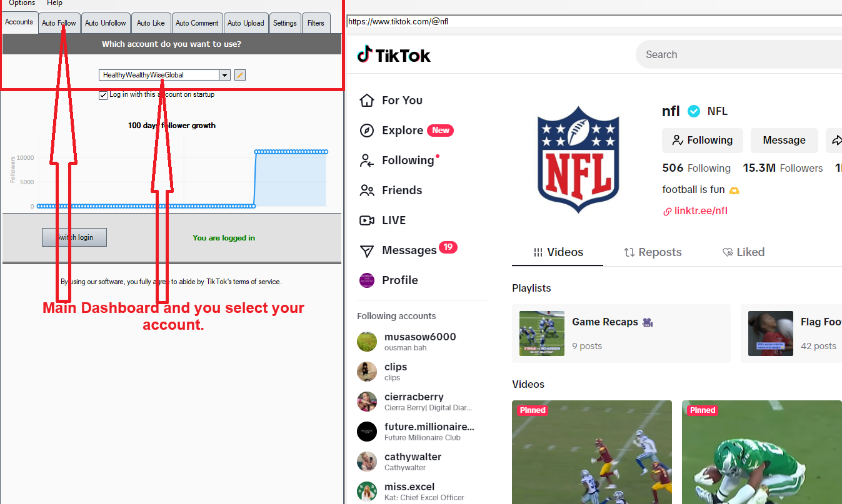Click the 15.3M Followers count

(783, 168)
